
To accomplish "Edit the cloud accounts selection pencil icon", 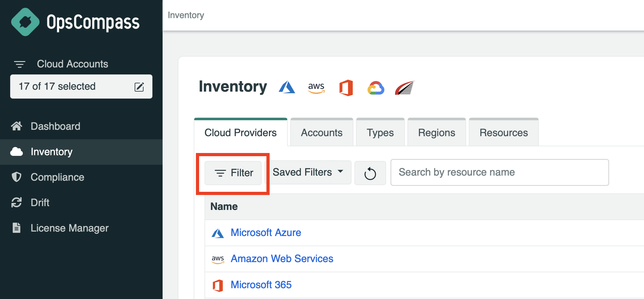I will pyautogui.click(x=139, y=87).
